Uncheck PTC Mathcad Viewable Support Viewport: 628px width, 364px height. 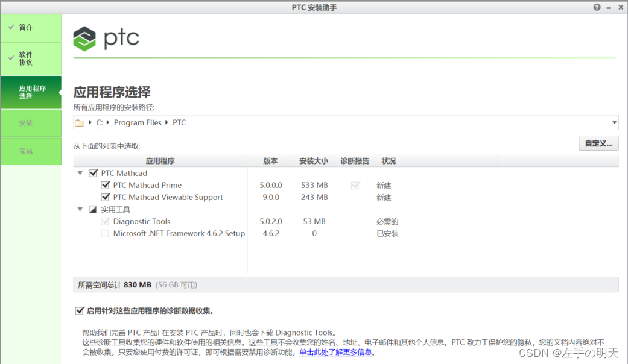pos(106,197)
